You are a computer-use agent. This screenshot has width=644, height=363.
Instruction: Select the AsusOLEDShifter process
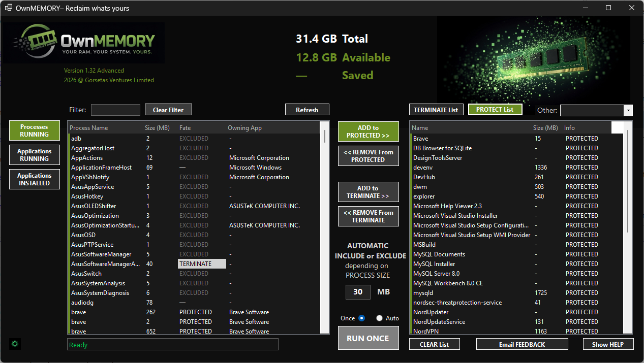tap(194, 206)
